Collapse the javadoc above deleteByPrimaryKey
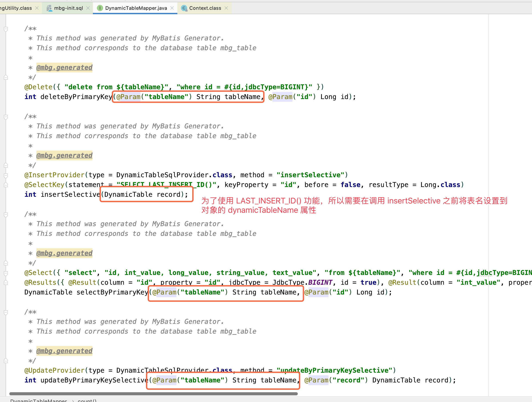The height and width of the screenshot is (402, 532). pyautogui.click(x=6, y=29)
